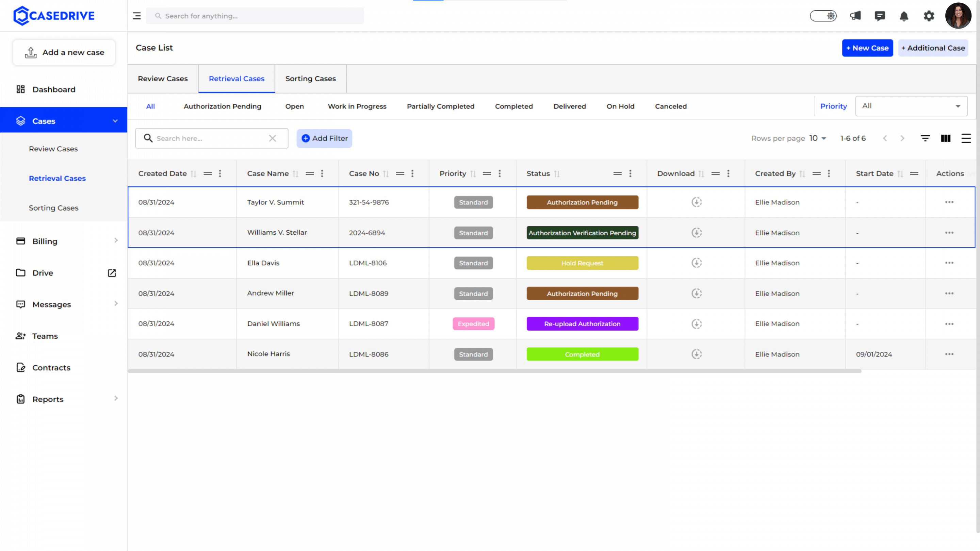Click case number LDML-8086
The width and height of the screenshot is (980, 551).
pos(369,354)
